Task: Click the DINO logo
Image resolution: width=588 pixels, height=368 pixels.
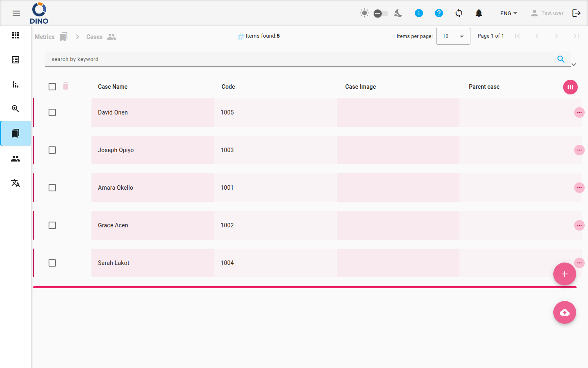Action: (39, 13)
